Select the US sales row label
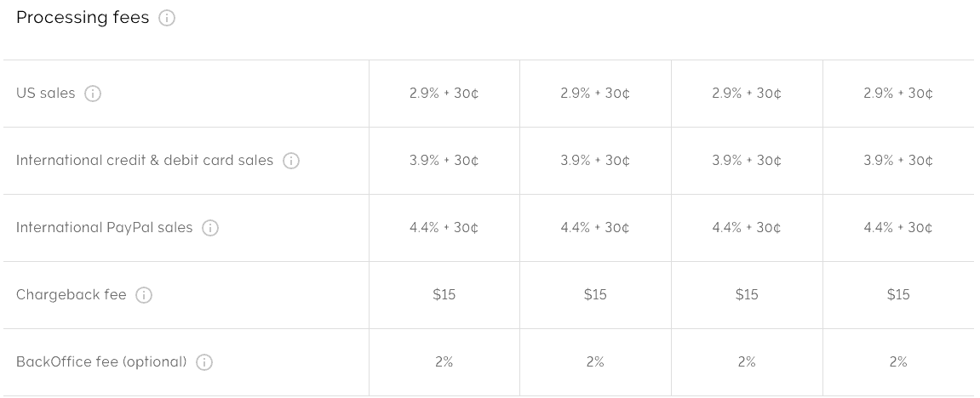 coord(46,94)
